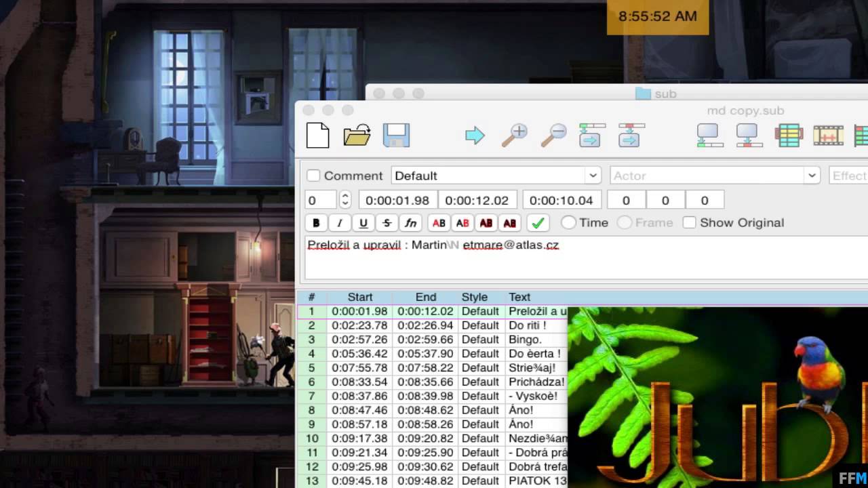Screen dimensions: 868x488
Task: Select the Frame radio button
Action: click(x=625, y=222)
